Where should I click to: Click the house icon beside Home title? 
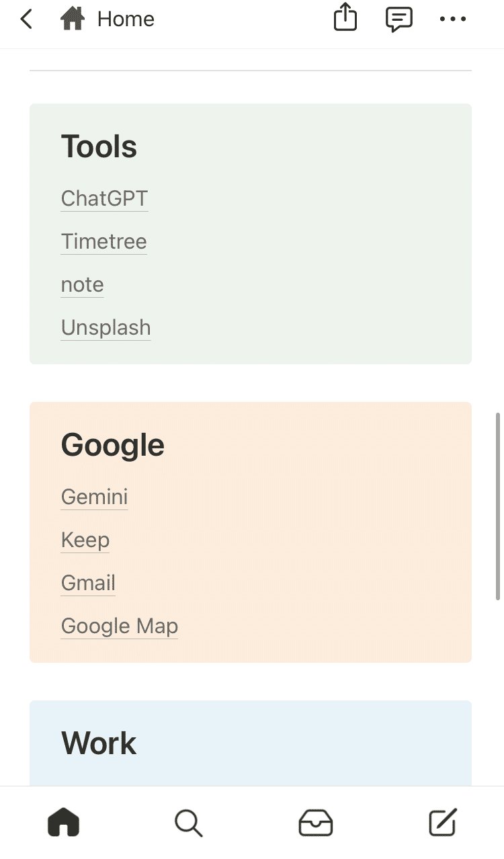pyautogui.click(x=73, y=19)
